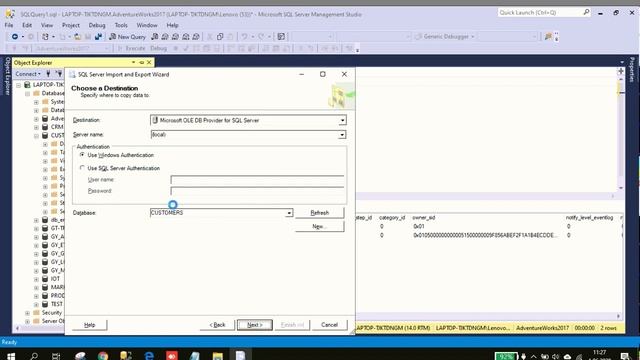Screen dimensions: 640x360
Task: Collapse the LAPTOP server node in Object Explorer
Action: [19, 85]
